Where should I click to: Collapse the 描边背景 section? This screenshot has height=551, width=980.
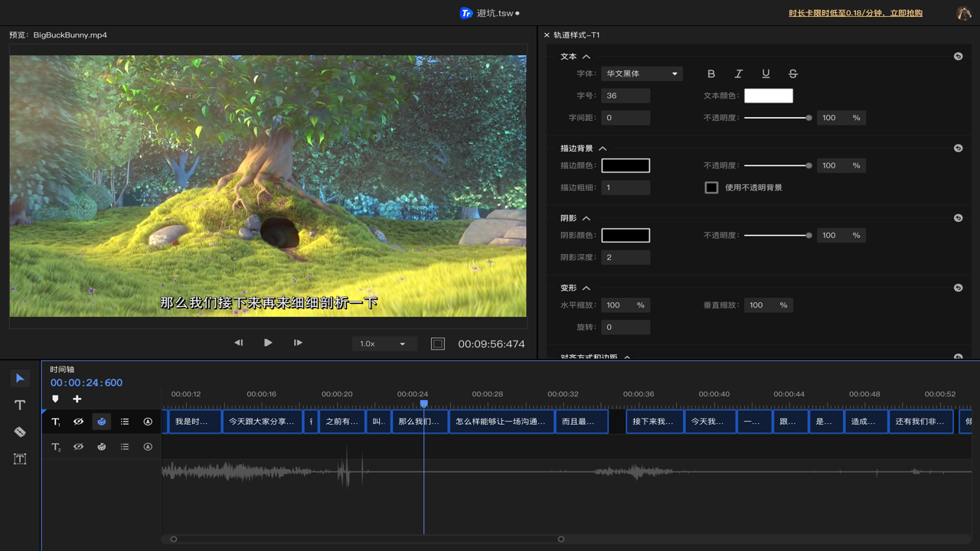(603, 148)
